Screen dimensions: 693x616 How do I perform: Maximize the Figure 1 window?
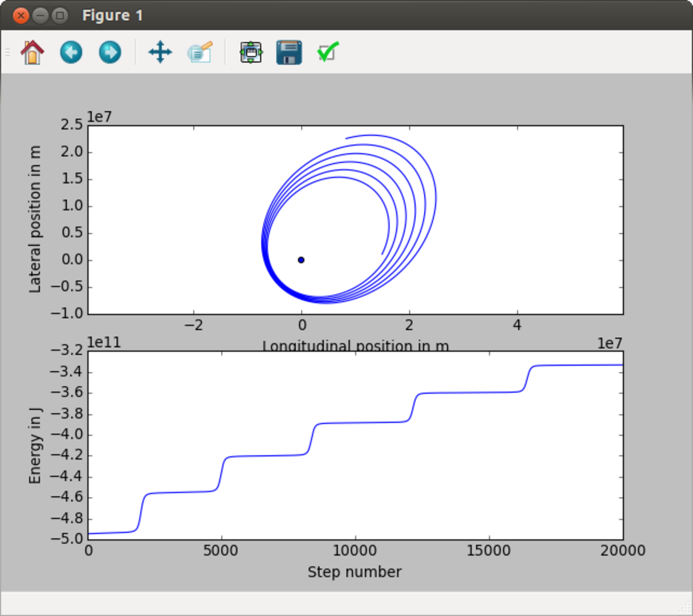click(x=60, y=15)
